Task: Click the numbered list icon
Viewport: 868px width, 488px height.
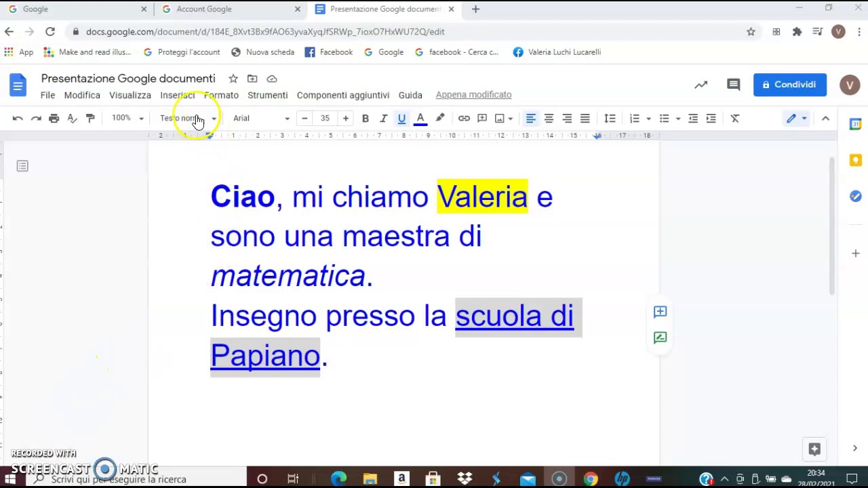Action: coord(635,119)
